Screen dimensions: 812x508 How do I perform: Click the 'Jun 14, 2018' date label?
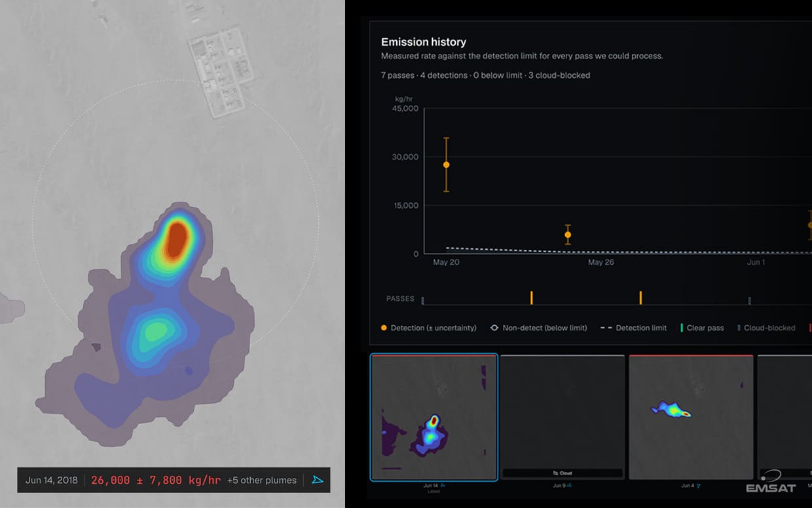pyautogui.click(x=51, y=480)
